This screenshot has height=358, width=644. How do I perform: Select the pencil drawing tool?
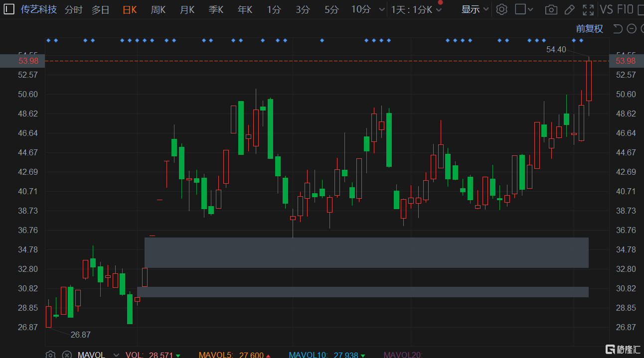click(570, 9)
